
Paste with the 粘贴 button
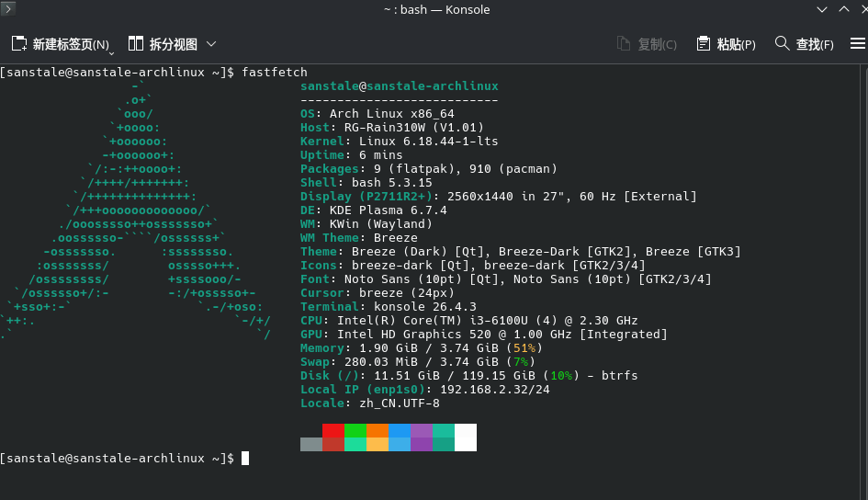tap(726, 44)
